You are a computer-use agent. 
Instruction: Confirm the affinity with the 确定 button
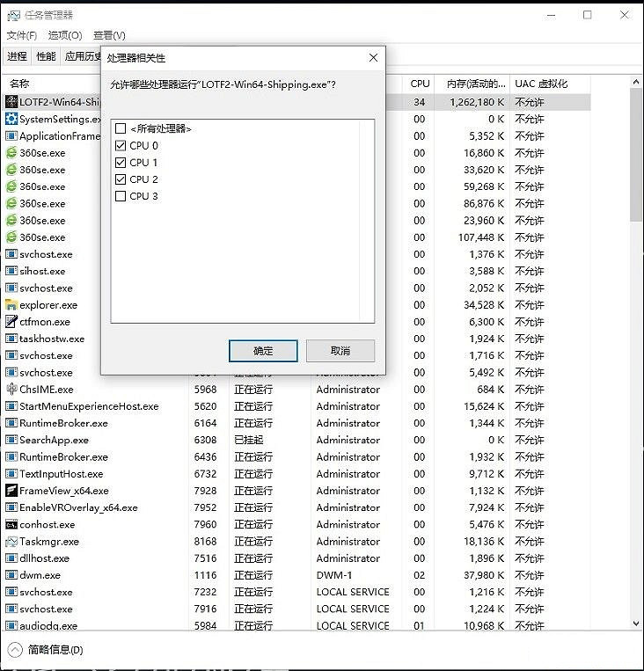(x=263, y=351)
